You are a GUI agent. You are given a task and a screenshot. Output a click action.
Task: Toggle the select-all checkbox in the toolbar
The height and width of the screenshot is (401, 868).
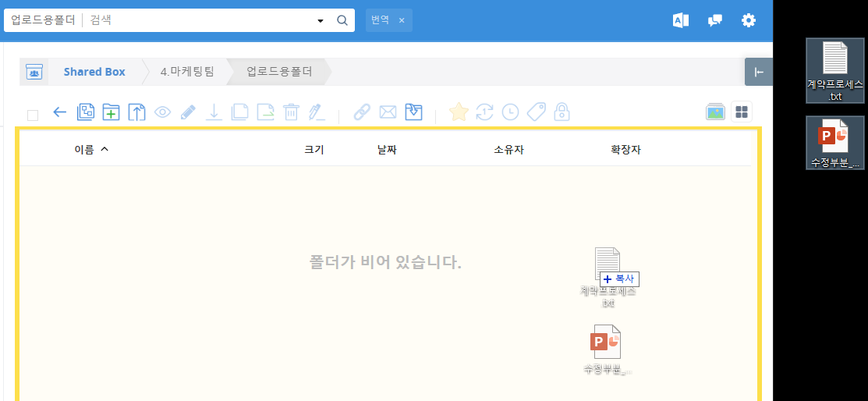[x=33, y=115]
